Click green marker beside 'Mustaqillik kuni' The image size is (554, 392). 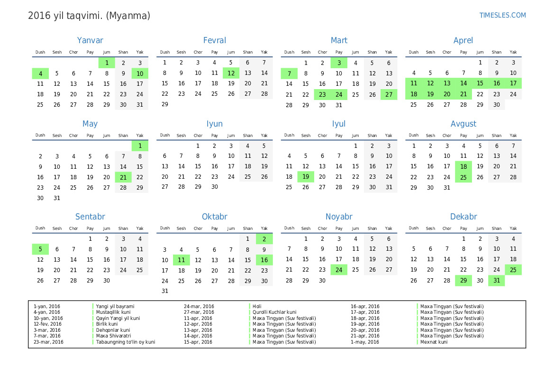[93, 312]
